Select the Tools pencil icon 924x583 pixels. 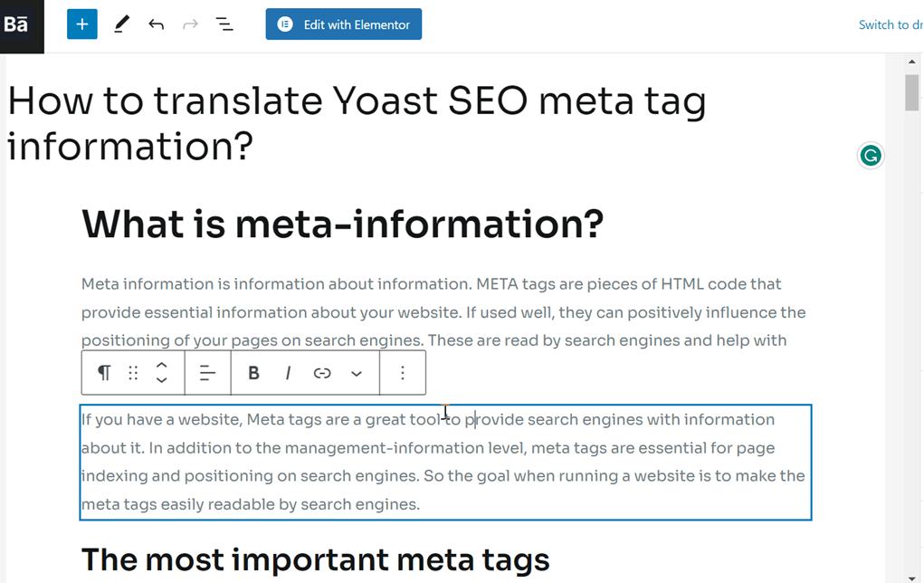(121, 24)
